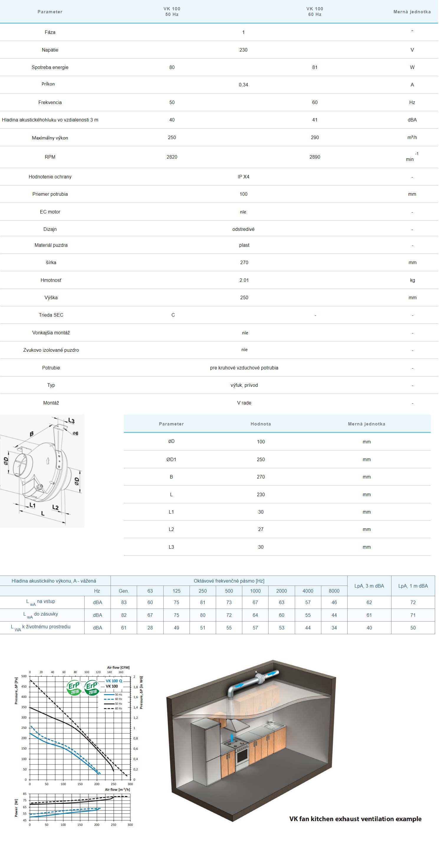Select the Trieda SEC row label
Image resolution: width=441 pixels, height=868 pixels.
(x=51, y=315)
